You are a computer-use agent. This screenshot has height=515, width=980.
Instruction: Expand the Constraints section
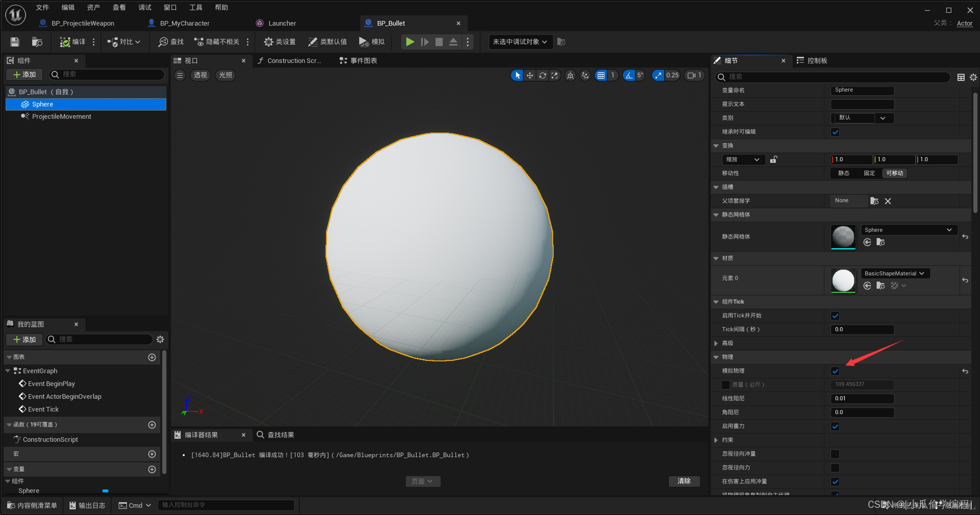coord(716,440)
